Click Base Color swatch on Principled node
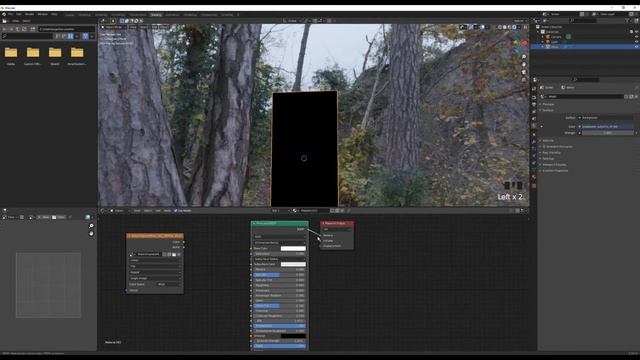Viewport: 640px width, 360px height. coord(293,248)
